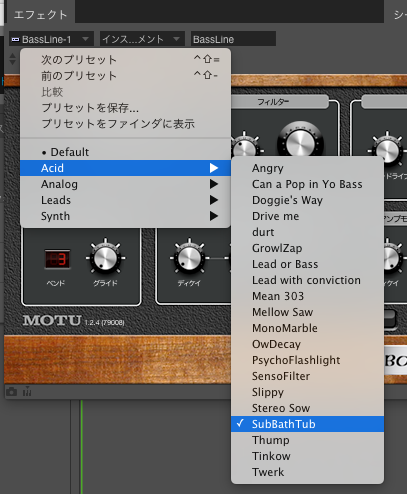Pick Stereo Sow preset
The image size is (407, 494).
point(307,408)
